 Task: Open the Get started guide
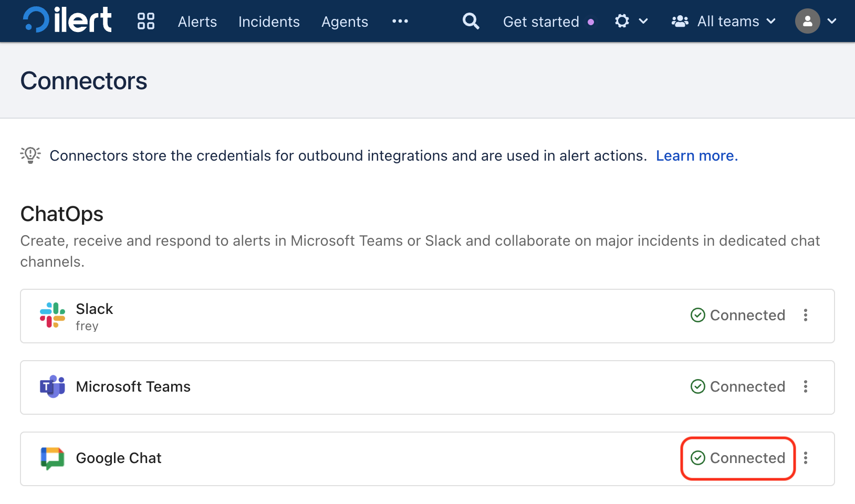541,22
